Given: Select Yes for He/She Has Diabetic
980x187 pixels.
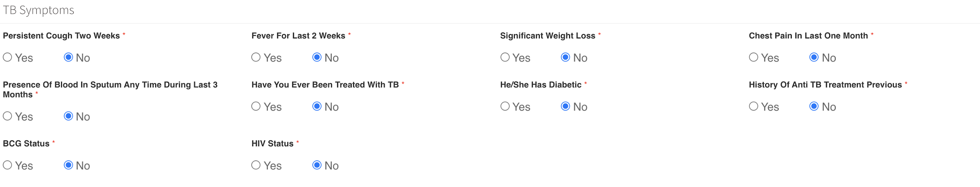Looking at the screenshot, I should (505, 106).
